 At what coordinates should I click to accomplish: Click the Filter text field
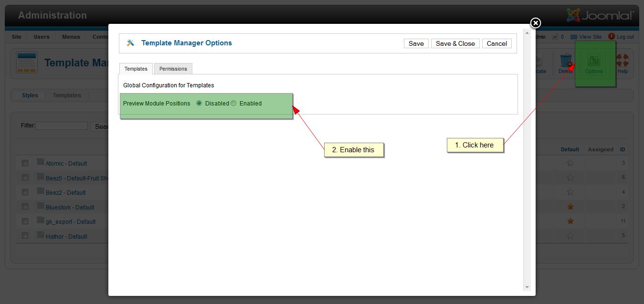point(62,126)
